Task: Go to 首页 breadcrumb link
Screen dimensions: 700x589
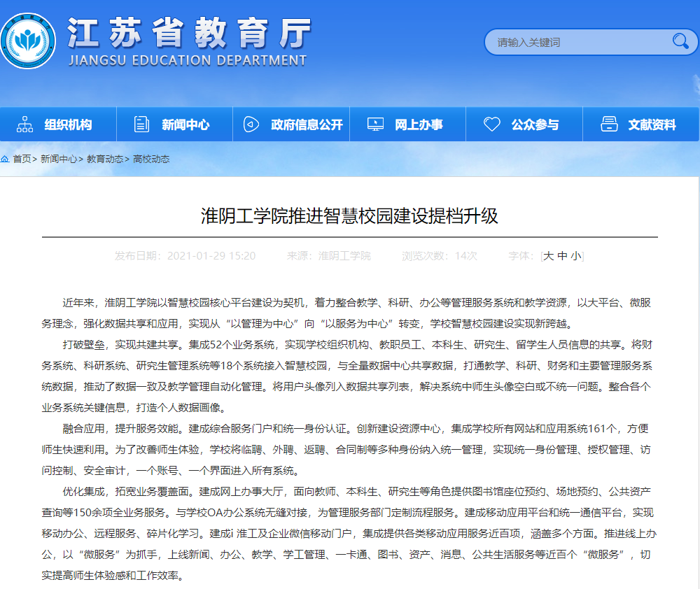Action: [x=22, y=159]
